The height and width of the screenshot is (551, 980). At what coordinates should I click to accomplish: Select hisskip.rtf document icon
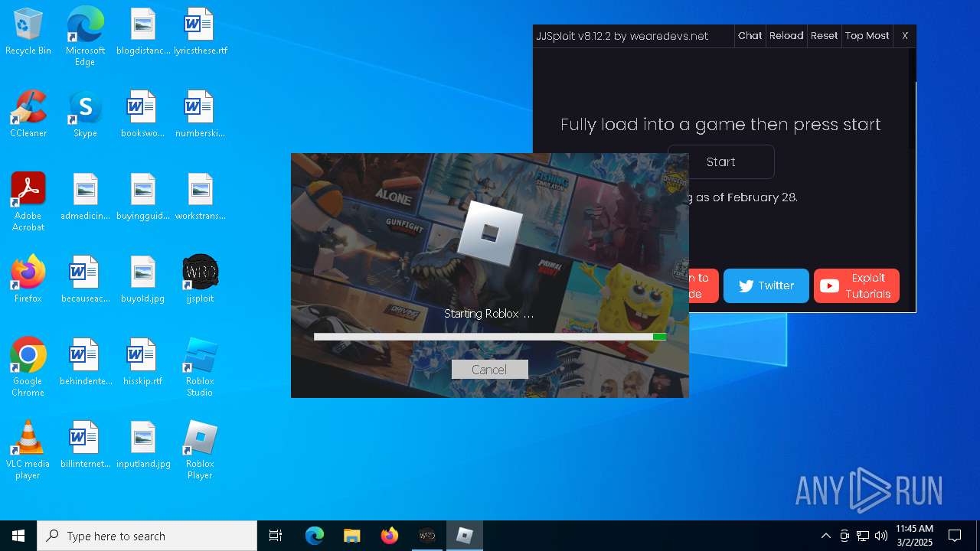(x=143, y=363)
